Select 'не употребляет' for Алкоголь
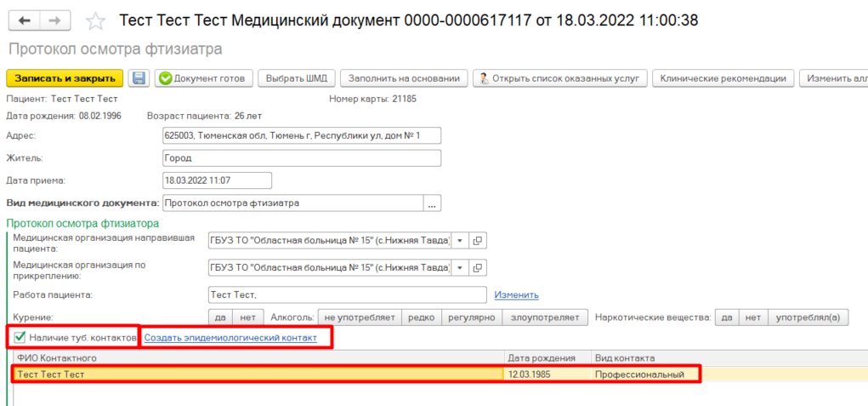 pos(359,317)
